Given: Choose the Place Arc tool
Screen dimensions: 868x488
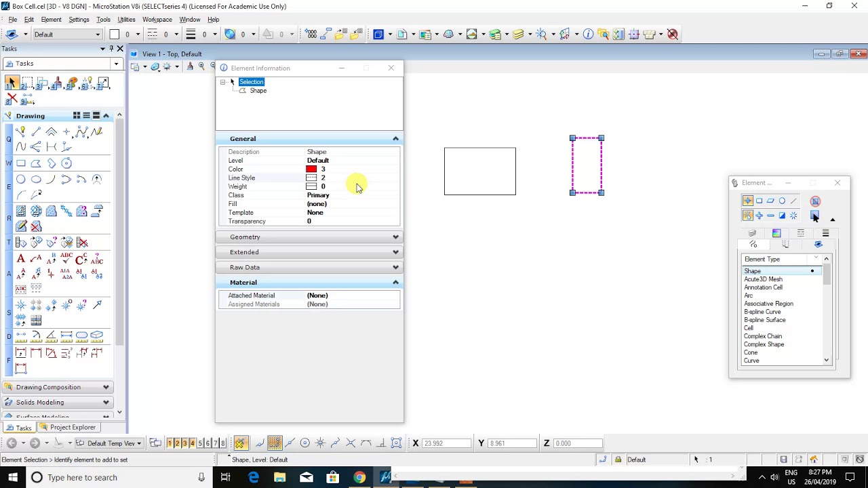Looking at the screenshot, I should (52, 180).
